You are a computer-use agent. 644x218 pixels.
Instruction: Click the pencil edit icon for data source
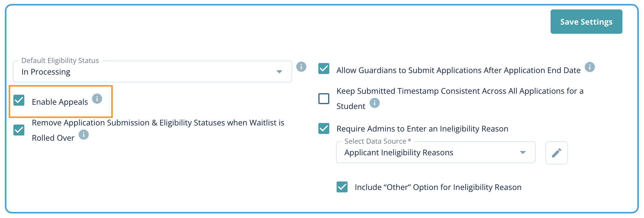[556, 153]
